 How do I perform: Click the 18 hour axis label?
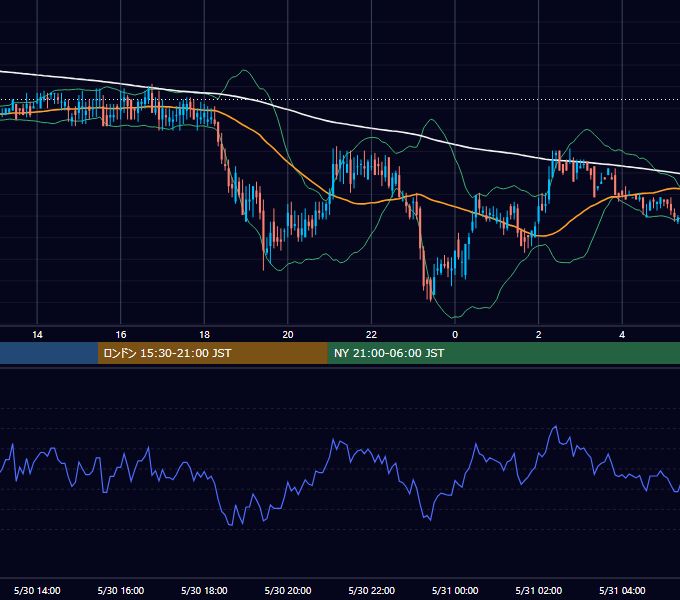pyautogui.click(x=204, y=335)
